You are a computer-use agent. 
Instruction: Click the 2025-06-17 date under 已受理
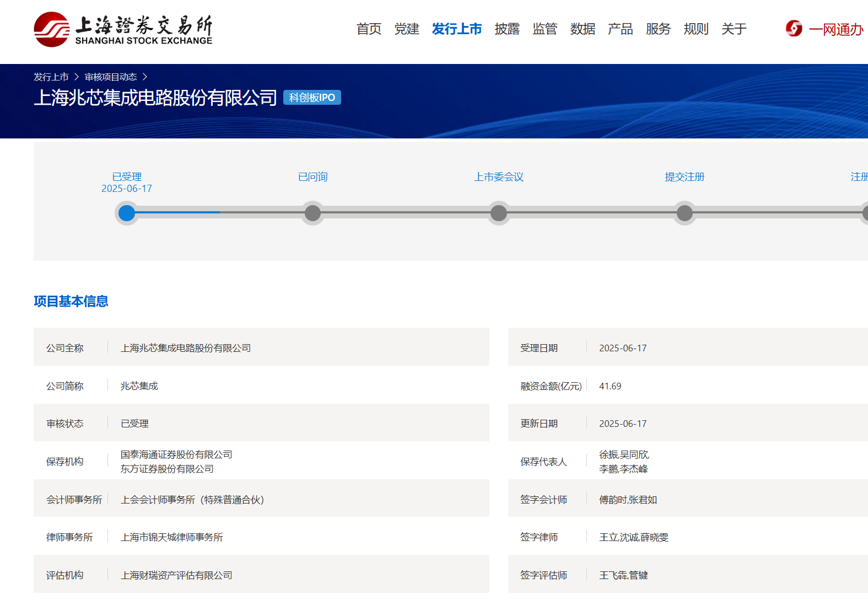[127, 189]
